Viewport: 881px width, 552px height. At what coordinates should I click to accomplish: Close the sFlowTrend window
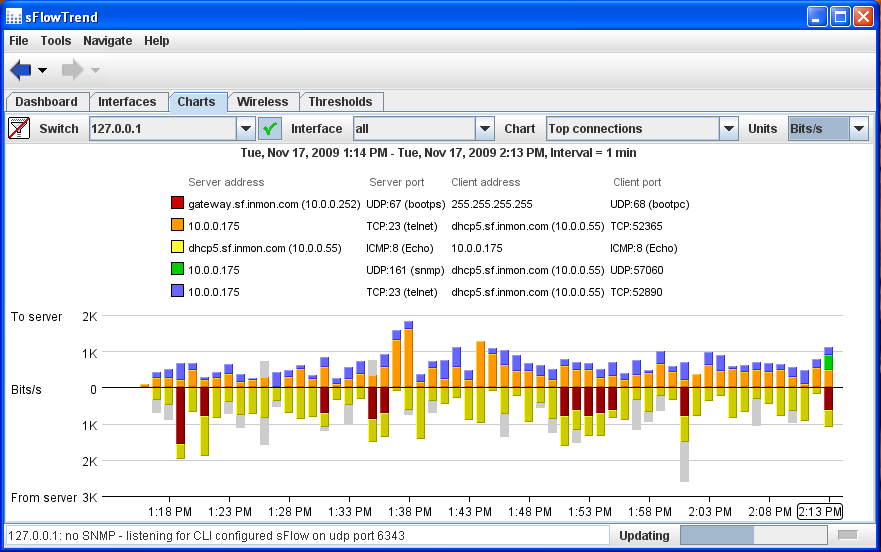tap(864, 17)
